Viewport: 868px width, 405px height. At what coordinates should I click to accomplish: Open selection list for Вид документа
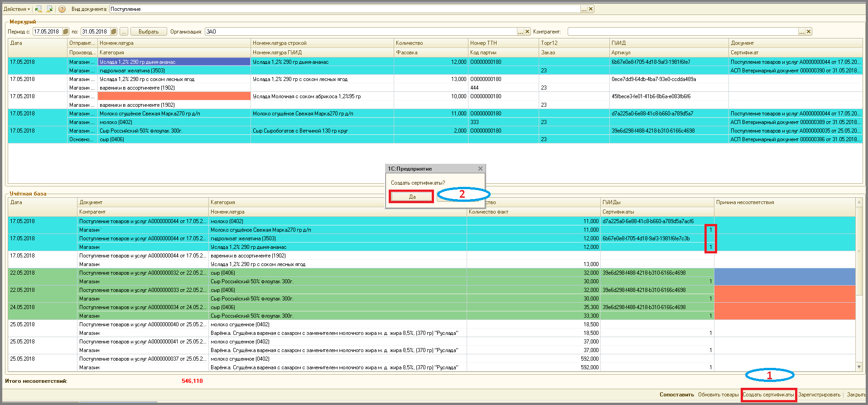[x=584, y=9]
